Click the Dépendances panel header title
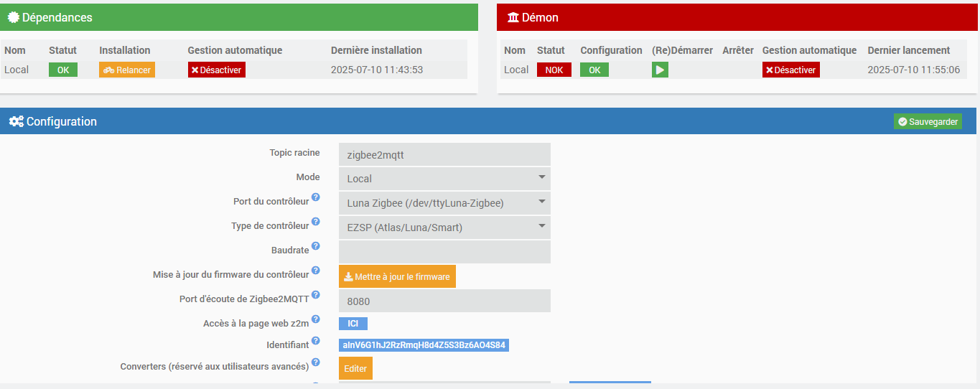Viewport: 980px width, 389px height. (x=57, y=17)
